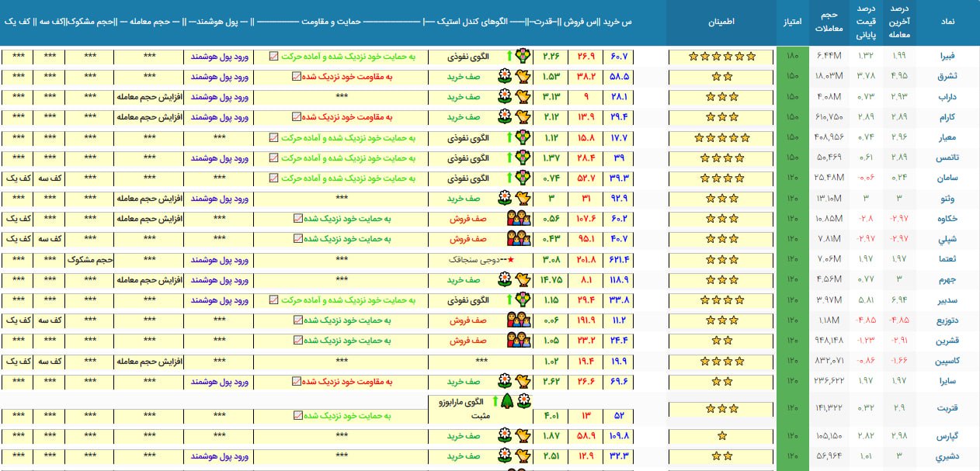
Task: Click افزایش حجم معامله in the داراب row
Action: tap(148, 96)
